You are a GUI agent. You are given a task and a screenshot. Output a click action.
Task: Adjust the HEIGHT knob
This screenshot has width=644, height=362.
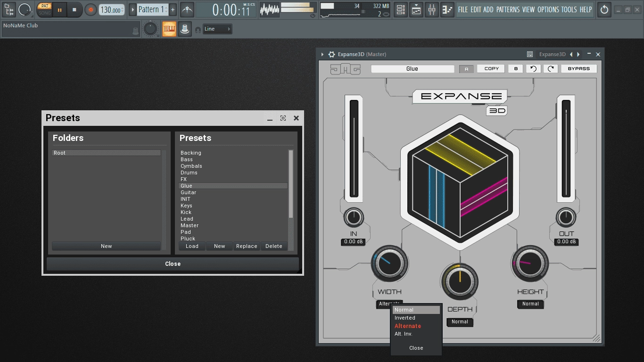coord(530,263)
